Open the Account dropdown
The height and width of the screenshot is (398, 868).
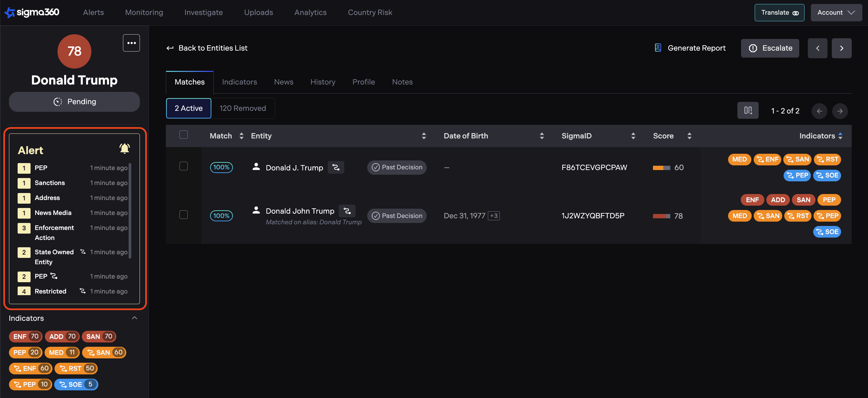[x=836, y=13]
